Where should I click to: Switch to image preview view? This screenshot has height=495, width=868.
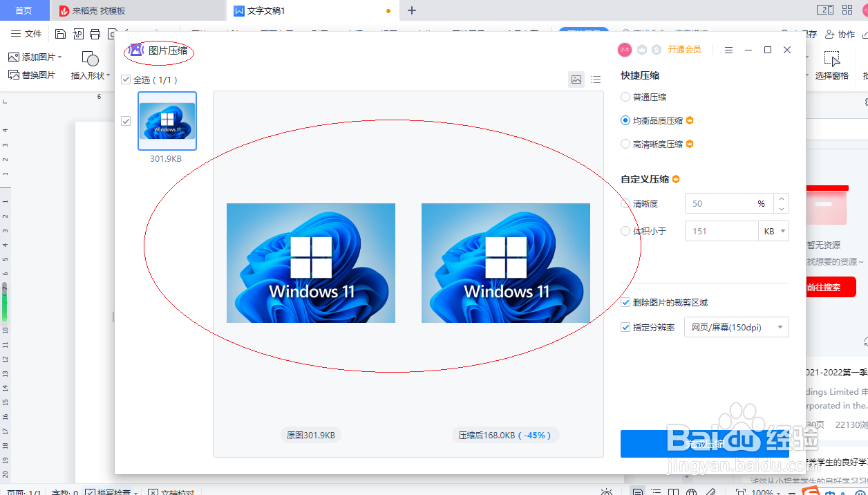pyautogui.click(x=576, y=80)
